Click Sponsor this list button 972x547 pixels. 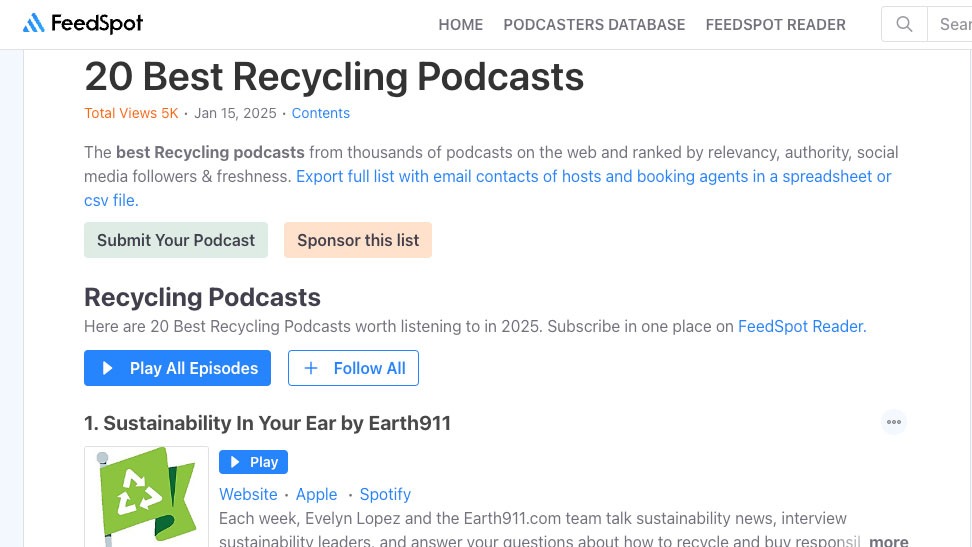pyautogui.click(x=358, y=240)
